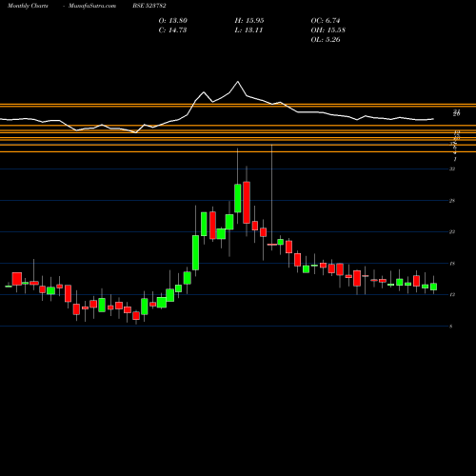Click the close price "C: 14.73"
The image size is (476, 476).
coord(172,30)
